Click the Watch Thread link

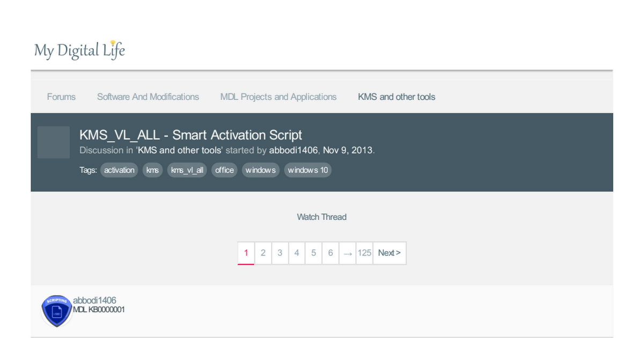(x=321, y=217)
